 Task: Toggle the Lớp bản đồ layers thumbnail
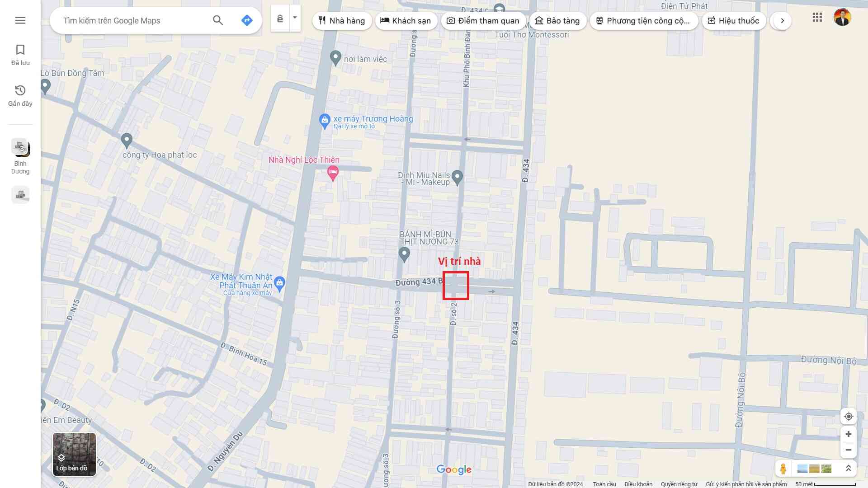pyautogui.click(x=74, y=454)
